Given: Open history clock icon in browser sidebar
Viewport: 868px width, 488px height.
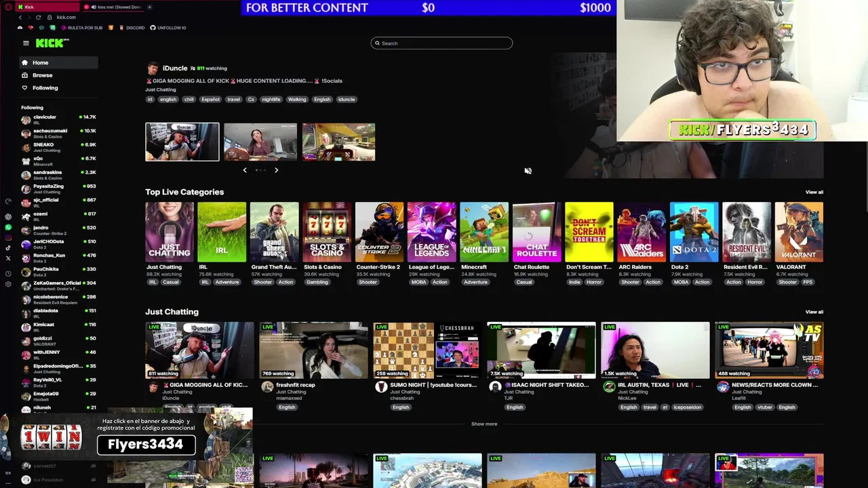Looking at the screenshot, I should point(8,274).
